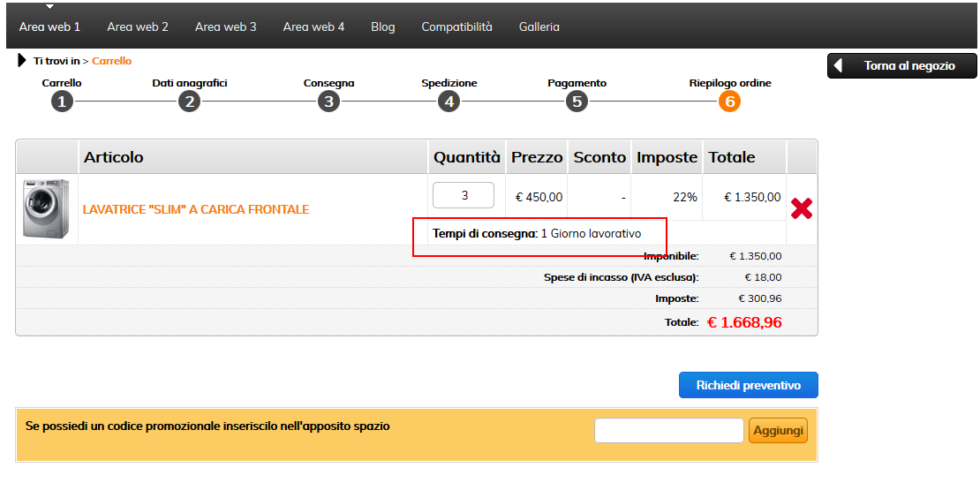Click step 2 Dati anagrafici circle
The height and width of the screenshot is (498, 980).
189,102
